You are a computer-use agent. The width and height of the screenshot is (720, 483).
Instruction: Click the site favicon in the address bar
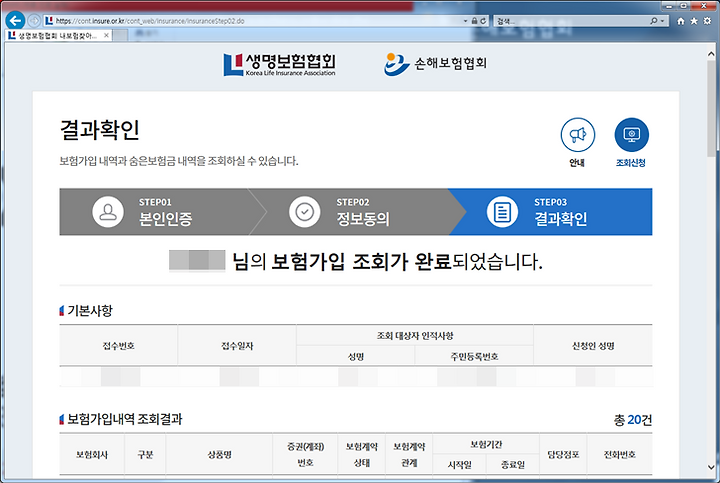[49, 21]
